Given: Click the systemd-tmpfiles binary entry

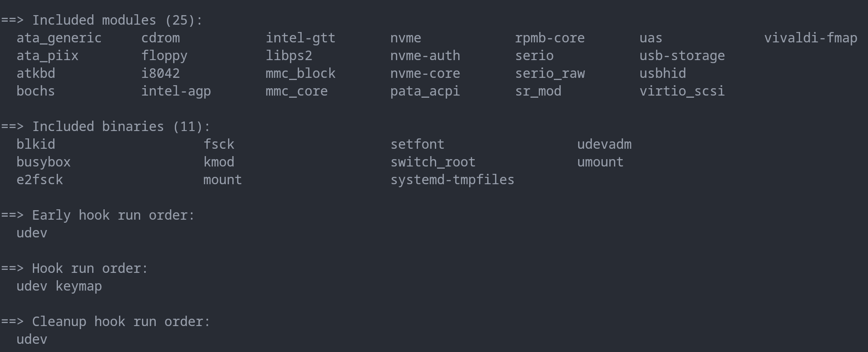Looking at the screenshot, I should coord(452,180).
